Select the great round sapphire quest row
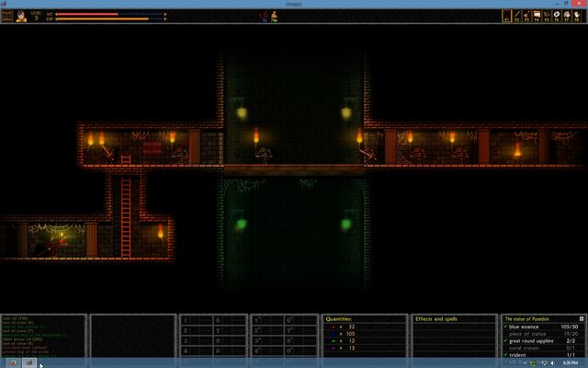The image size is (588, 368). click(544, 341)
